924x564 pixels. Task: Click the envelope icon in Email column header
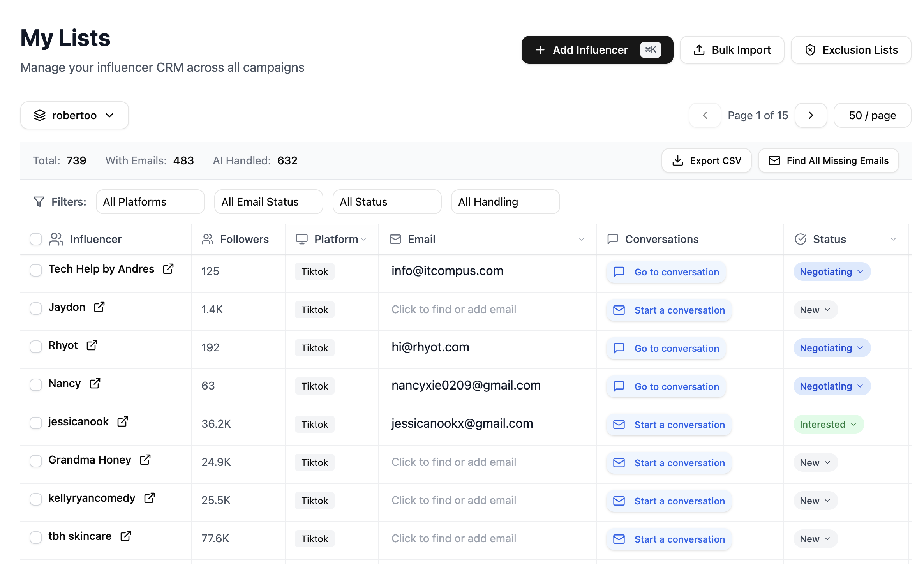click(x=395, y=239)
